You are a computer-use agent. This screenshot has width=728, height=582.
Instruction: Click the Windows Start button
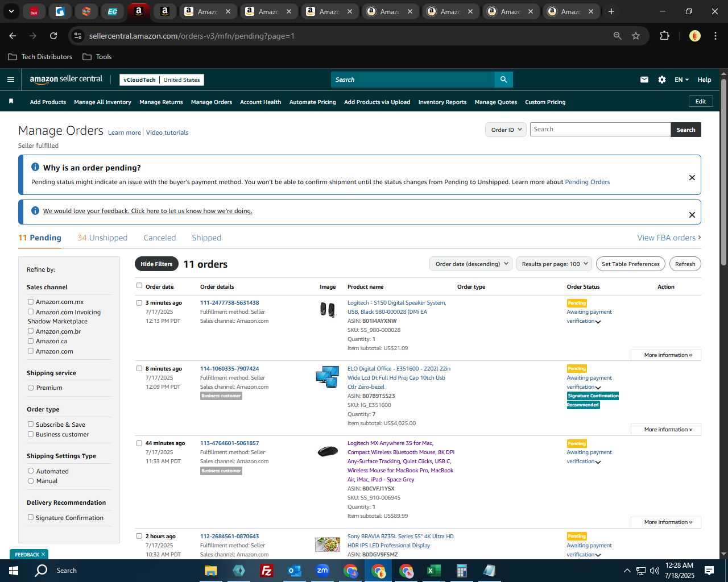14,571
